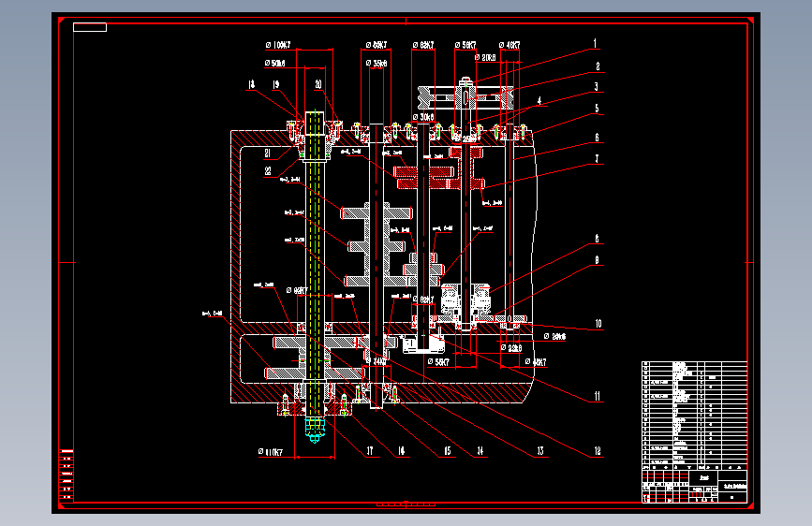The width and height of the screenshot is (812, 526).
Task: Click the part callout number 19
Action: coord(276,84)
